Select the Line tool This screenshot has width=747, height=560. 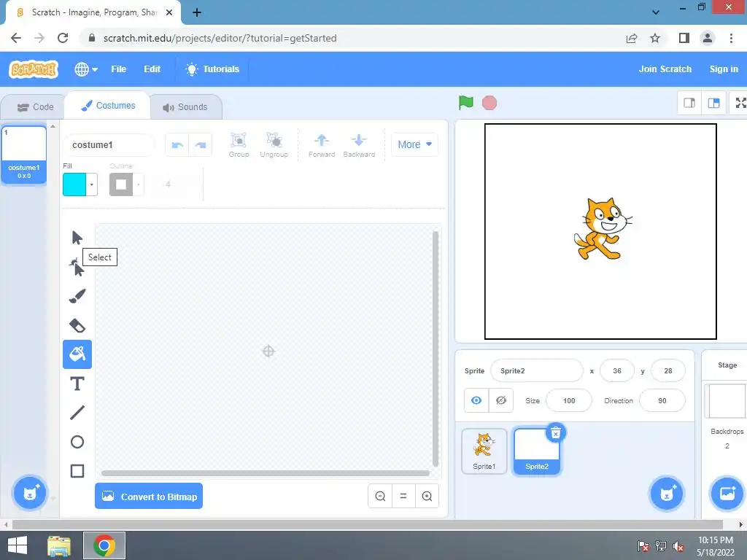pyautogui.click(x=77, y=413)
